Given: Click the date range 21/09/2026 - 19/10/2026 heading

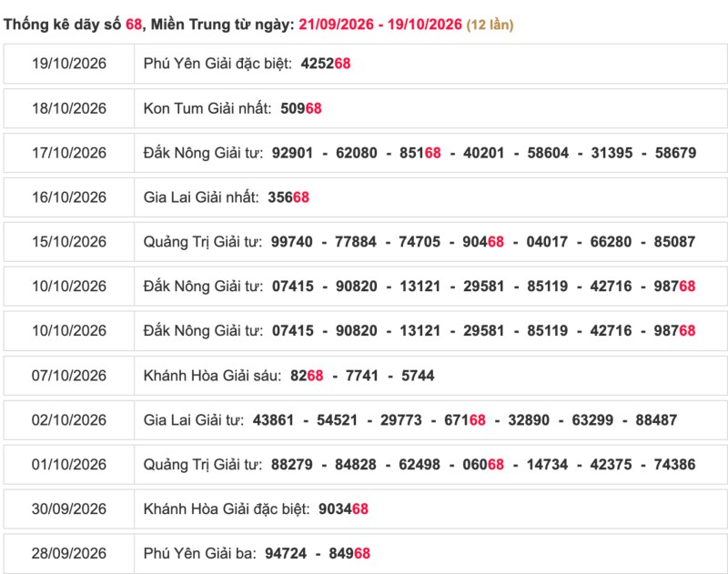Looking at the screenshot, I should click(x=380, y=25).
